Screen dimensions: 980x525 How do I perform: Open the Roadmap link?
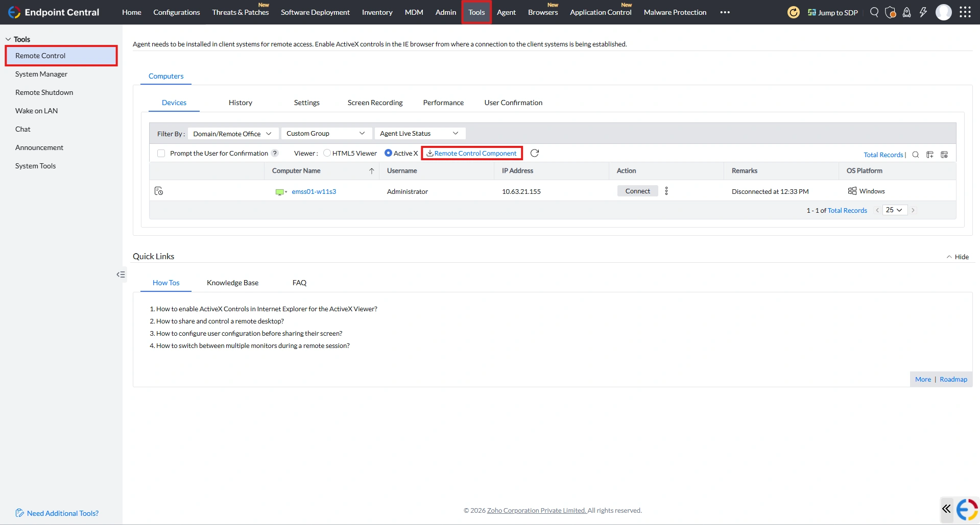(953, 379)
